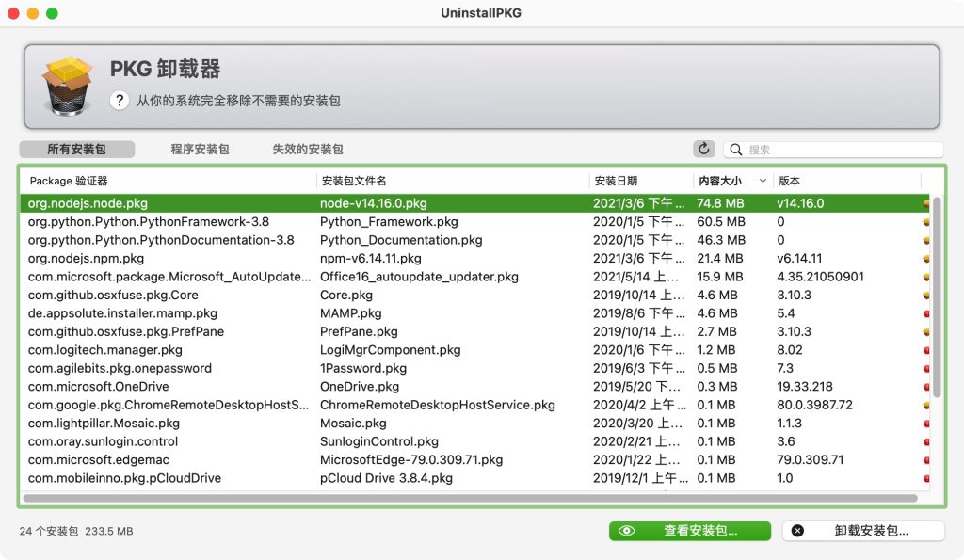The width and height of the screenshot is (964, 560).
Task: Select com.logitech.manager.pkg row
Action: click(x=474, y=350)
